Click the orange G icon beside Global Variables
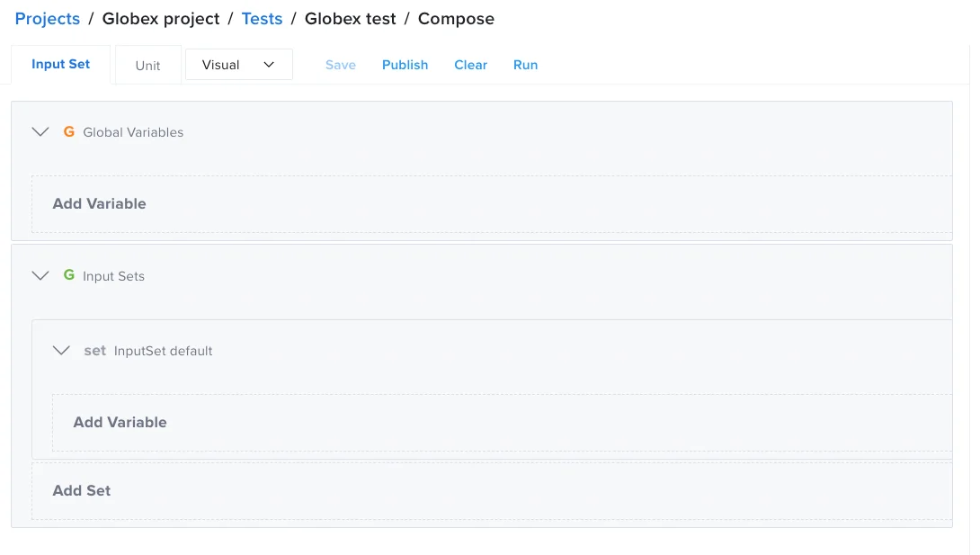Screen dimensions: 980x555 tap(68, 131)
